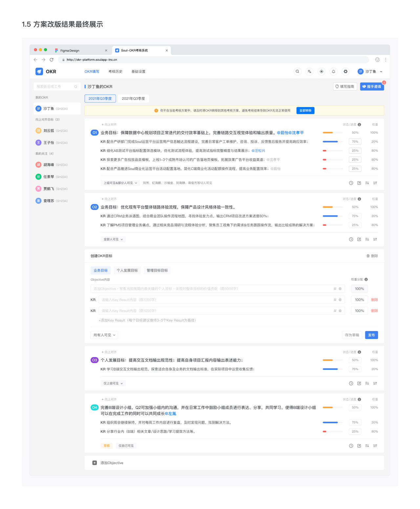The height and width of the screenshot is (509, 420).
Task: Select the 业务目标 objective type option
Action: pyautogui.click(x=100, y=270)
